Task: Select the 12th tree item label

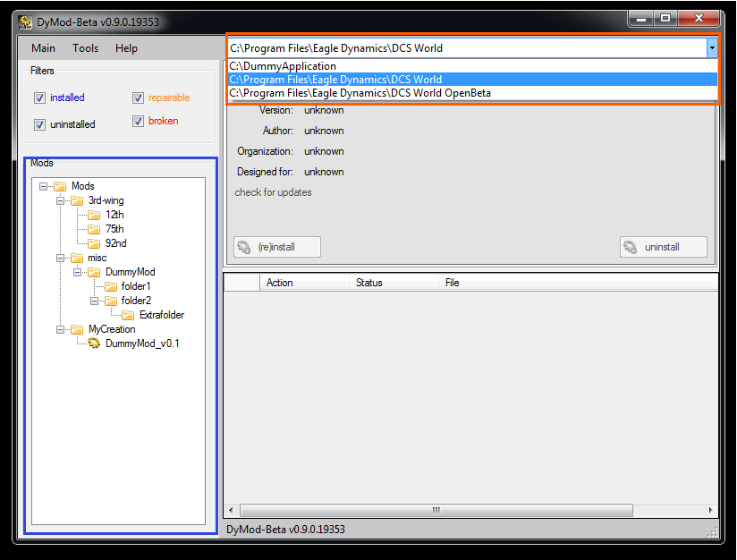Action: (114, 215)
